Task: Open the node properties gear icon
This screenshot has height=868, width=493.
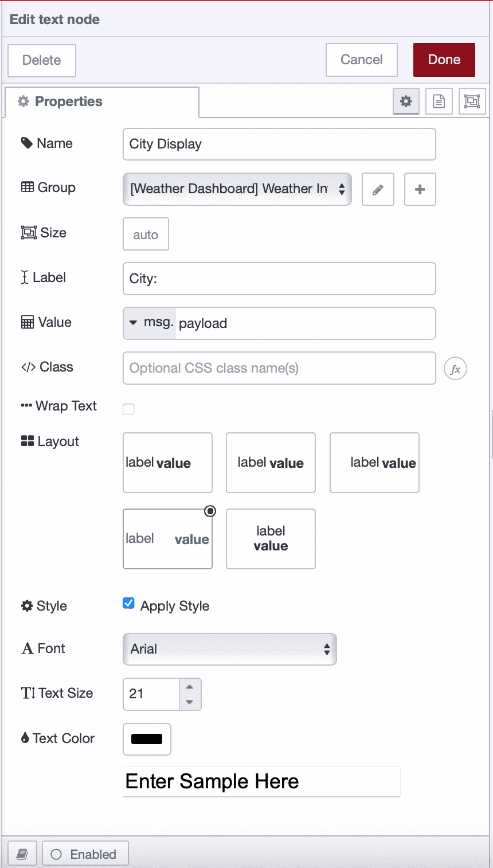Action: tap(406, 101)
